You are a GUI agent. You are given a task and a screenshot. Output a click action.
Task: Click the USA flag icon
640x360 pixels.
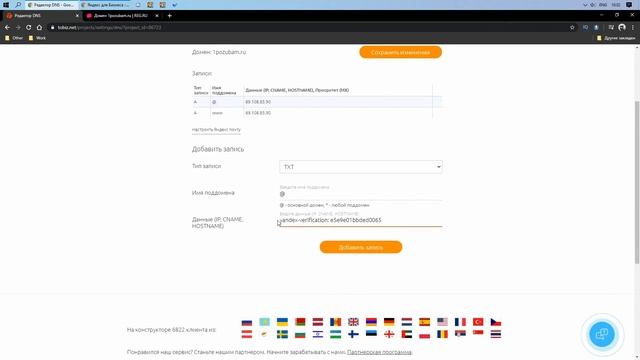click(442, 322)
